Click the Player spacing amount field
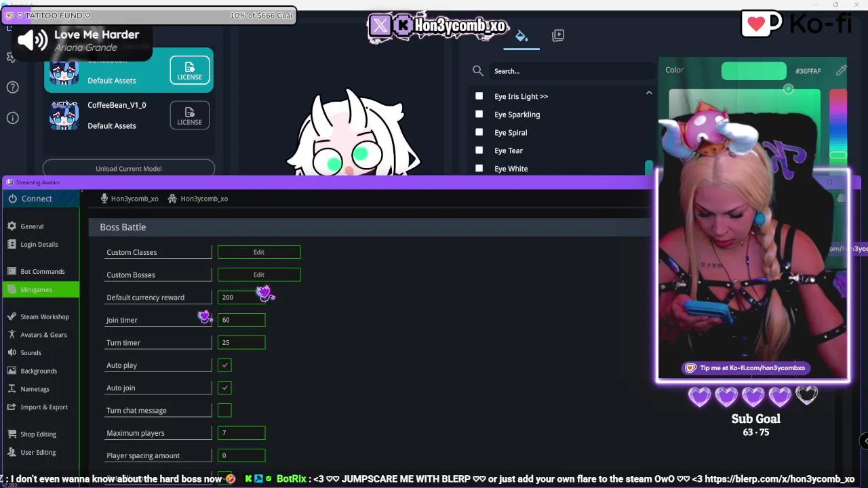 [x=241, y=455]
